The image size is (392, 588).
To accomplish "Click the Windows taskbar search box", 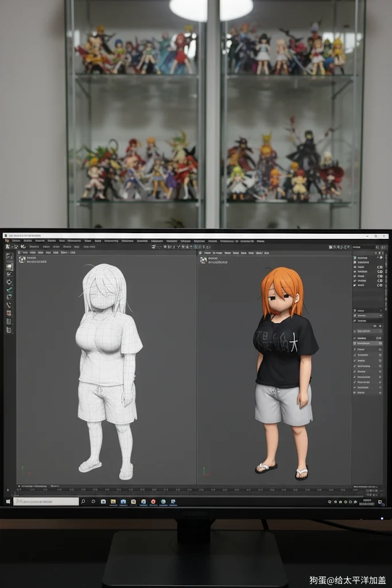I will point(46,501).
